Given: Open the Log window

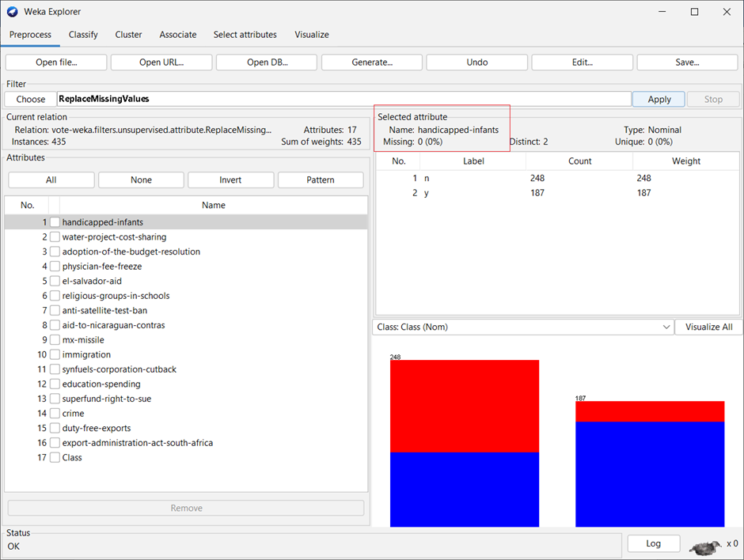Looking at the screenshot, I should tap(653, 543).
